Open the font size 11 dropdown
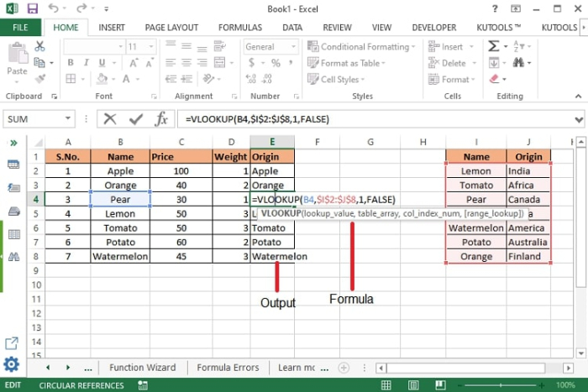 coord(151,46)
